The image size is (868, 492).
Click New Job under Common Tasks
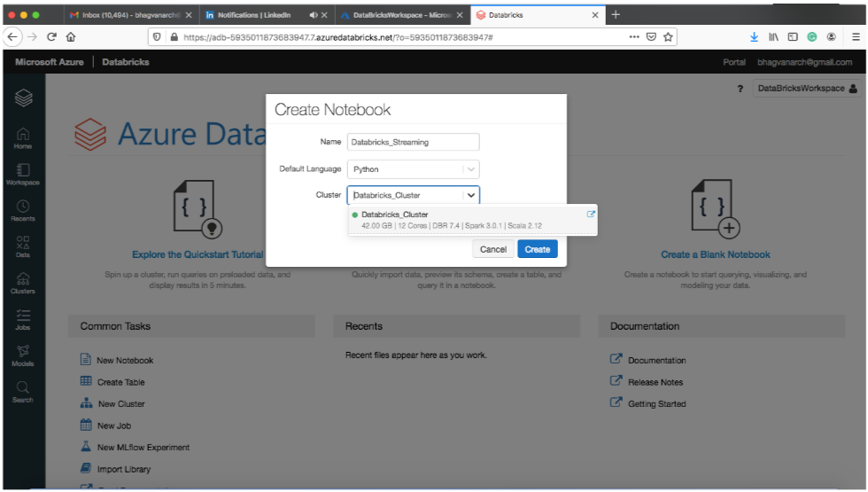pyautogui.click(x=114, y=426)
